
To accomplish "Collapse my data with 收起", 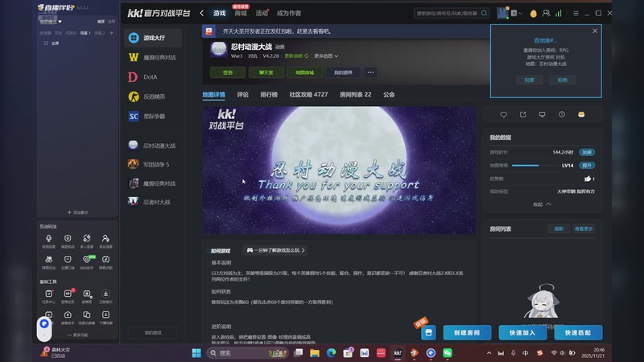I will tap(542, 204).
